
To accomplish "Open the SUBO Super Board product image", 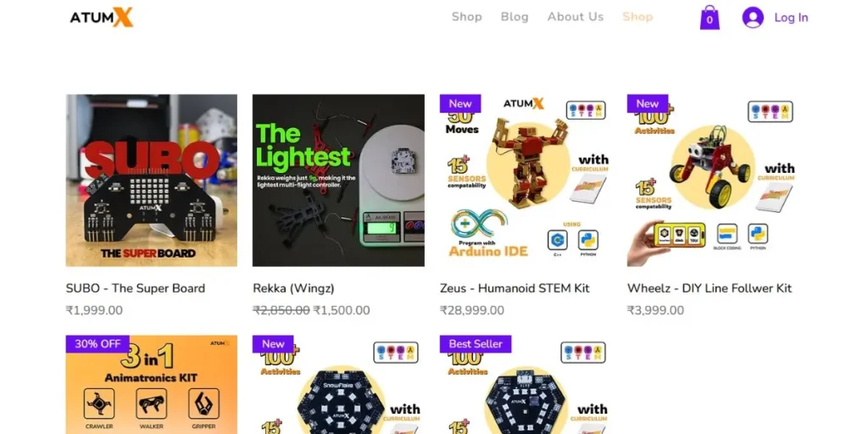I will [152, 181].
